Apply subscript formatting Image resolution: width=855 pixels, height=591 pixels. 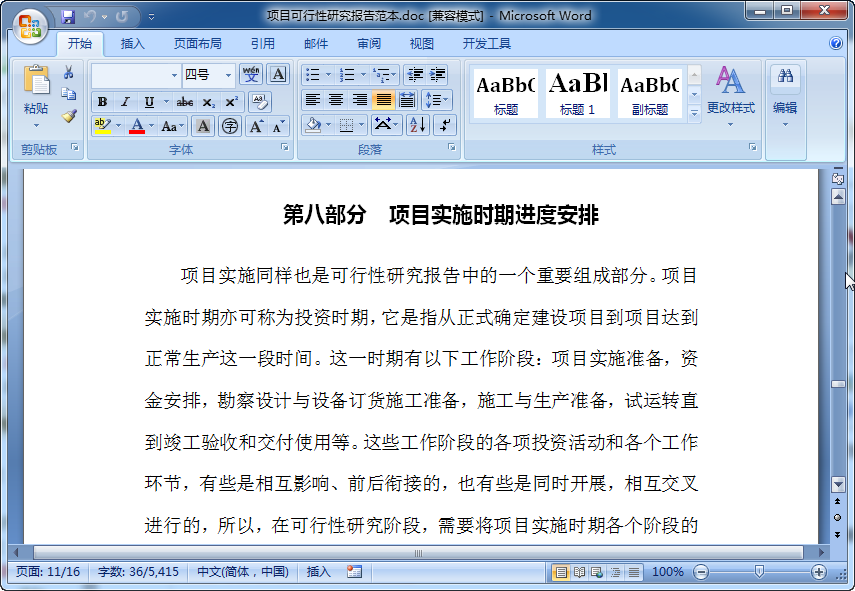click(x=208, y=102)
